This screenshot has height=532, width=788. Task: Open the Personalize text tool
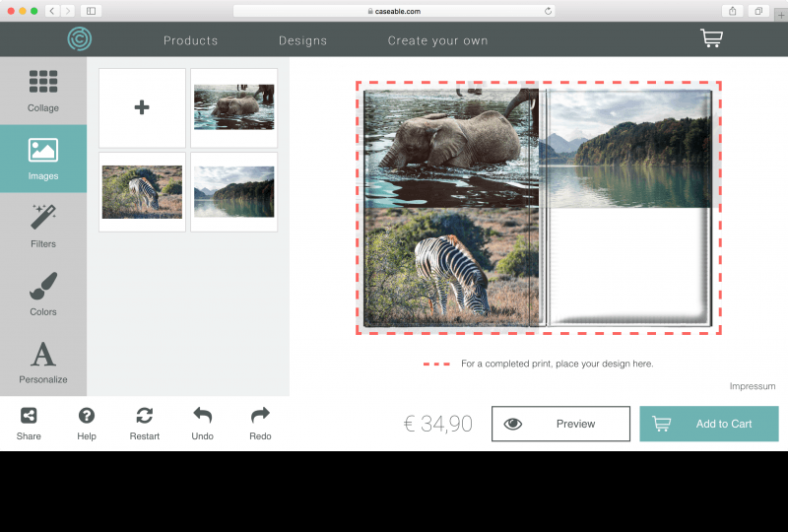pyautogui.click(x=43, y=362)
